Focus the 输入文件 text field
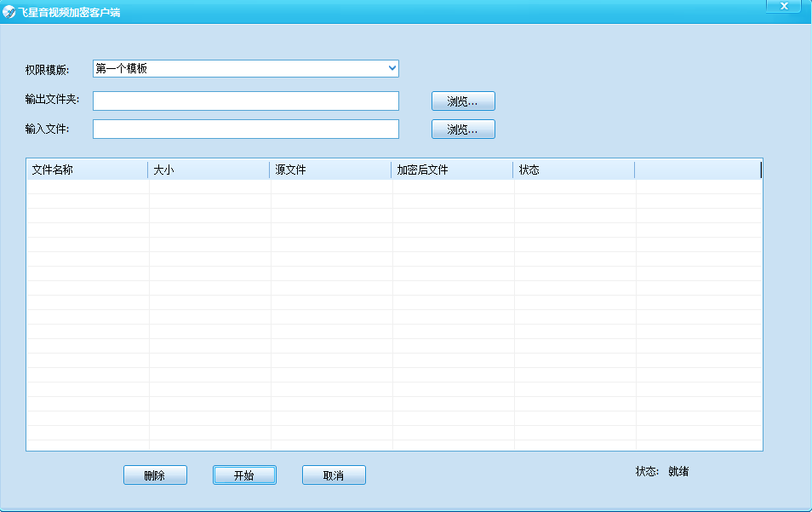This screenshot has height=512, width=812. click(x=245, y=129)
